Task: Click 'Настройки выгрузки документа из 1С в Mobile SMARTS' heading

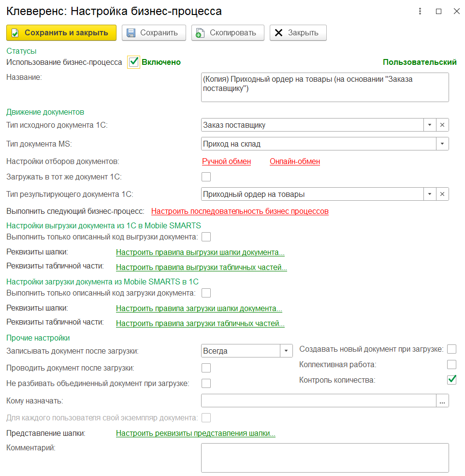Action: click(x=104, y=225)
